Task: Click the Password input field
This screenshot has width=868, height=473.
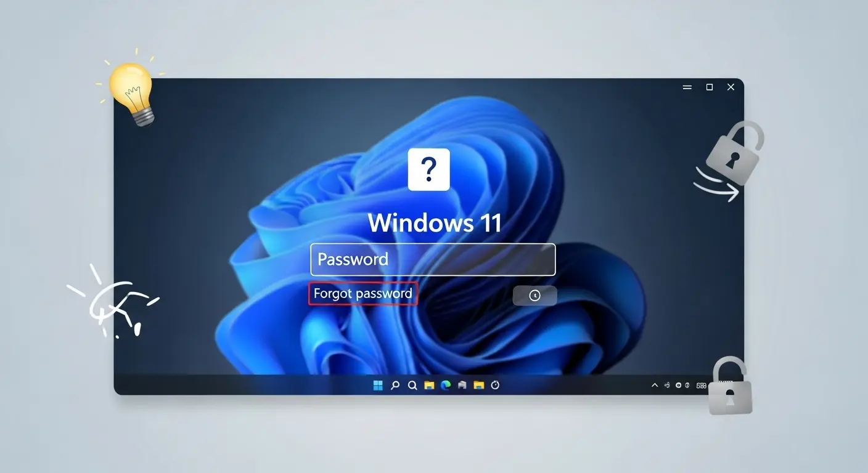Action: [433, 259]
